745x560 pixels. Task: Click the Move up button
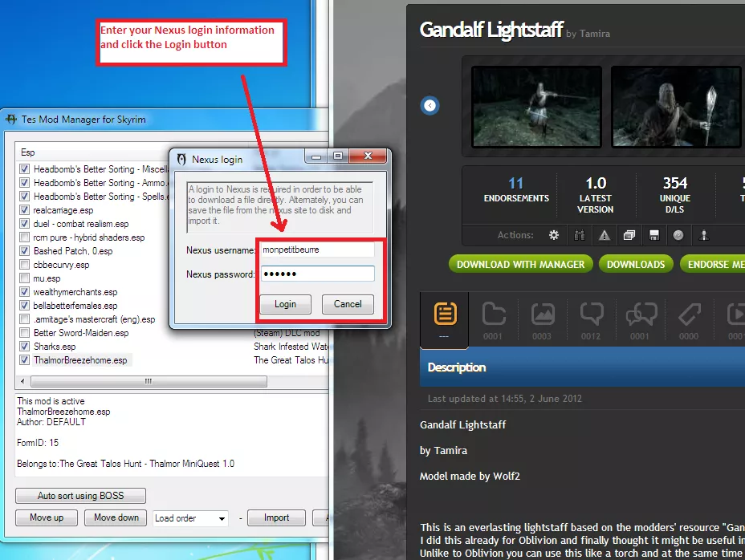pyautogui.click(x=47, y=517)
